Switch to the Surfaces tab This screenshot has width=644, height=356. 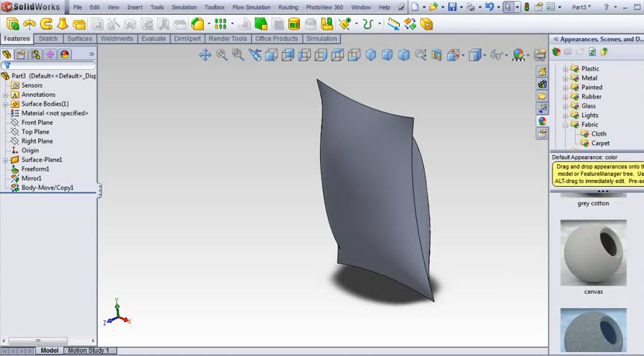pyautogui.click(x=80, y=39)
